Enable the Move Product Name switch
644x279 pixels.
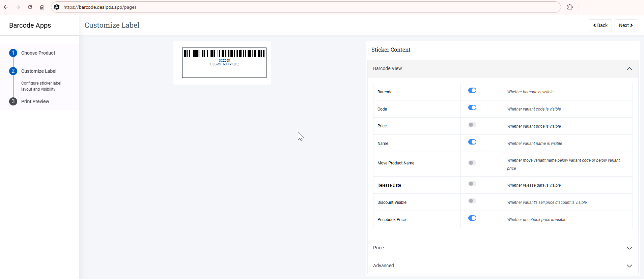(x=472, y=163)
